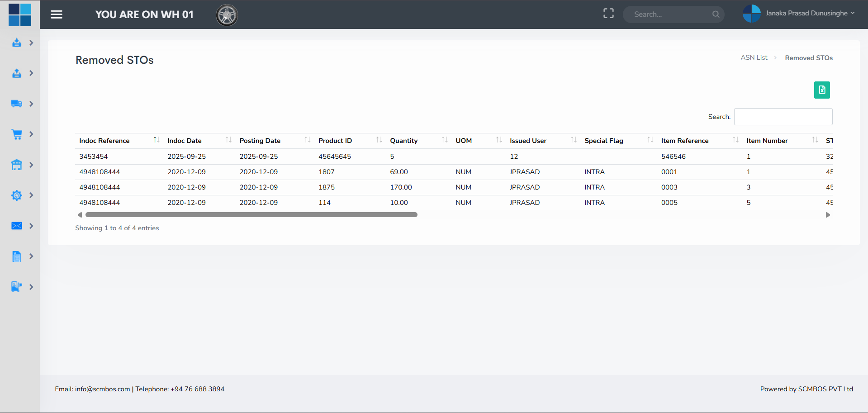Open the delivery truck sidebar menu
Image resolution: width=868 pixels, height=413 pixels.
17,104
